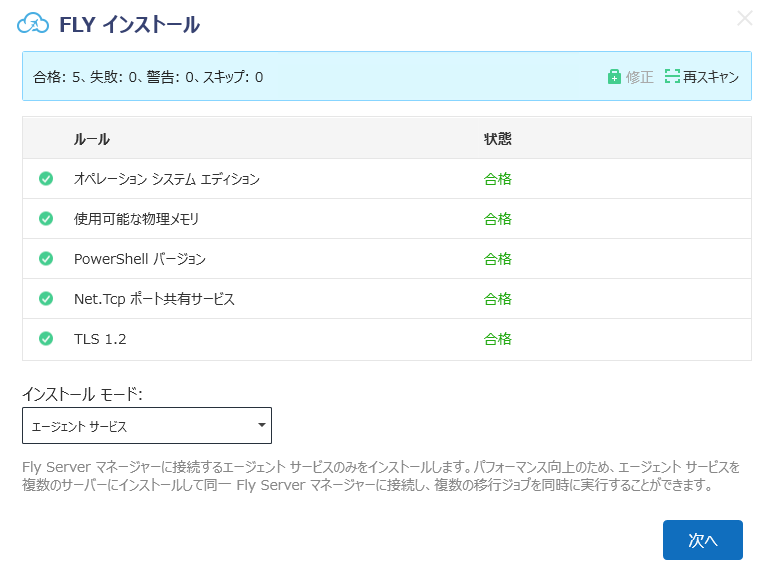Click 合格 status of PowerShell バージョン row

[498, 259]
